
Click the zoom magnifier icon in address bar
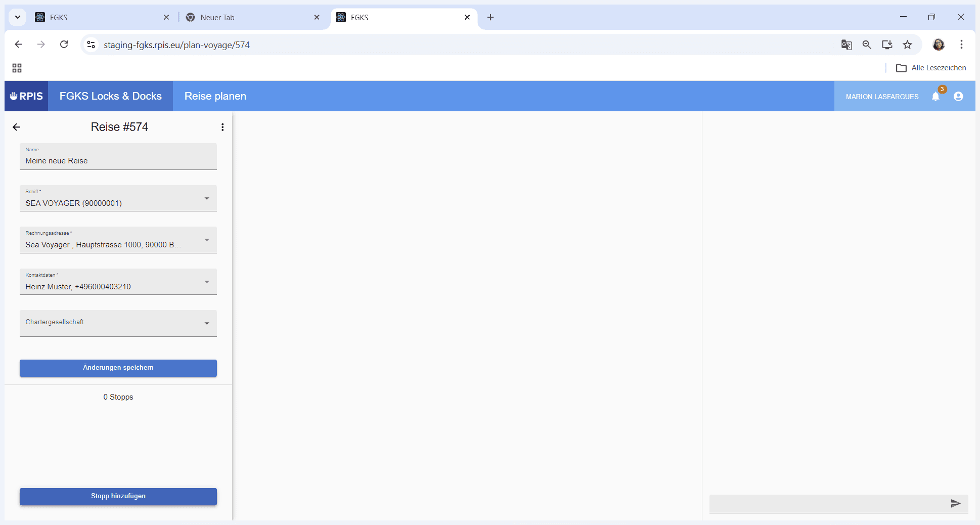[x=867, y=45]
